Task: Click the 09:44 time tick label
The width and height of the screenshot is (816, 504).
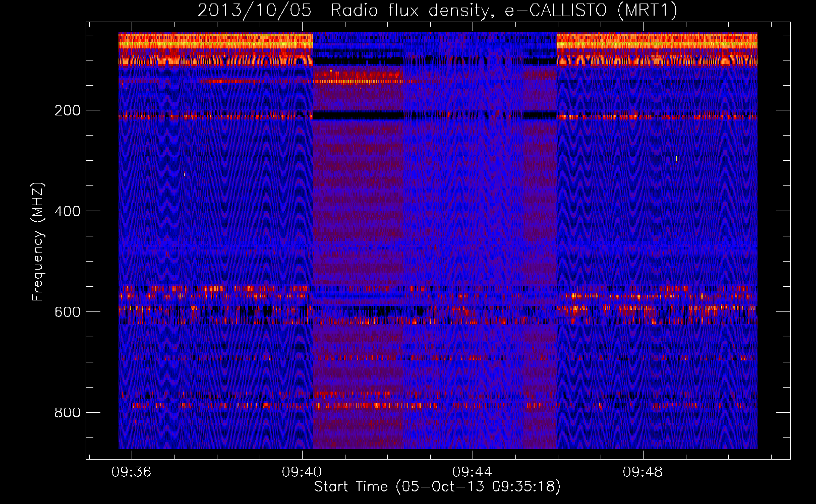Action: 473,472
